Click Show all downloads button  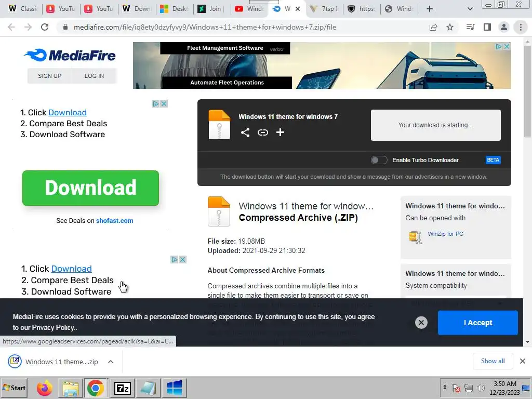point(493,361)
